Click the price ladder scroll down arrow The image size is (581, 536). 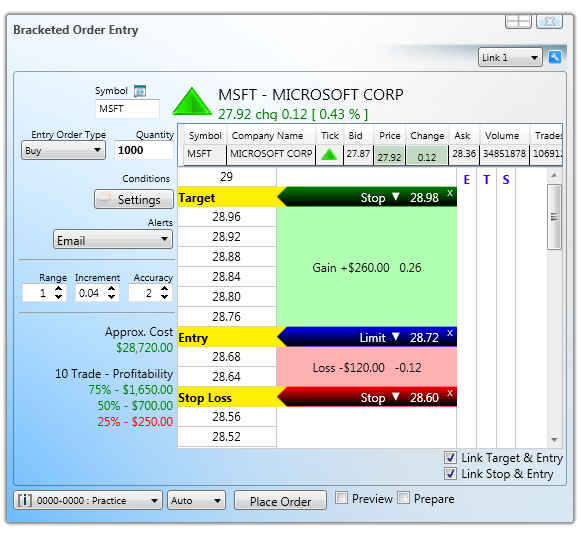click(554, 440)
